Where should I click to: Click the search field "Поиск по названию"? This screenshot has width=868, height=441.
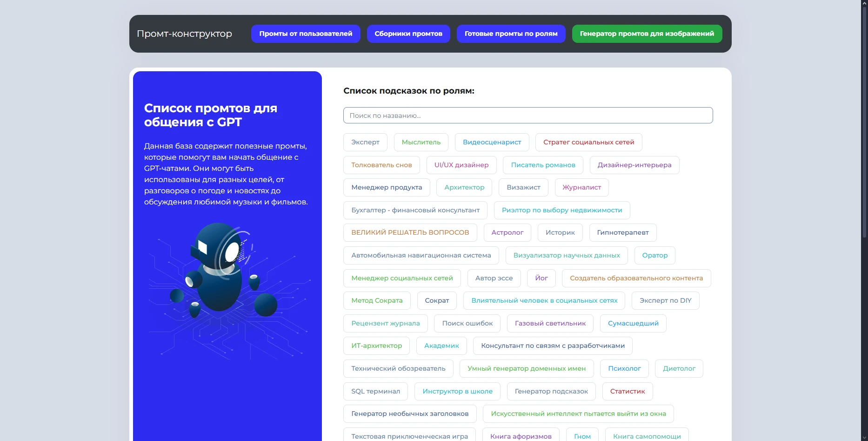click(527, 115)
